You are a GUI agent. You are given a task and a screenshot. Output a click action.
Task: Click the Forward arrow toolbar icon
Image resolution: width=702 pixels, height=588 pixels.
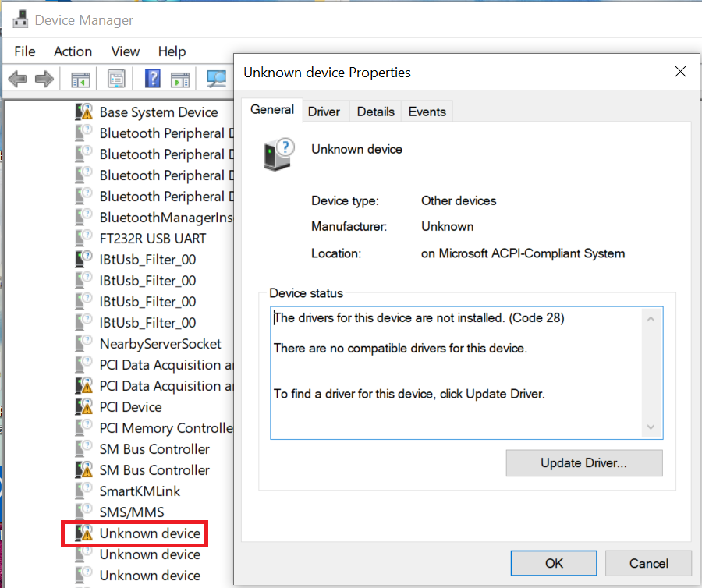tap(44, 80)
